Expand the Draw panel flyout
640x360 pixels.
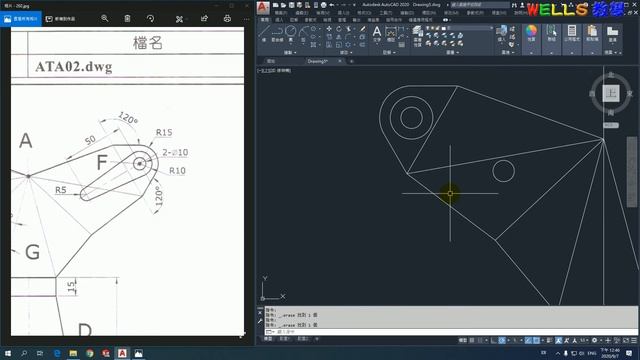coord(290,52)
